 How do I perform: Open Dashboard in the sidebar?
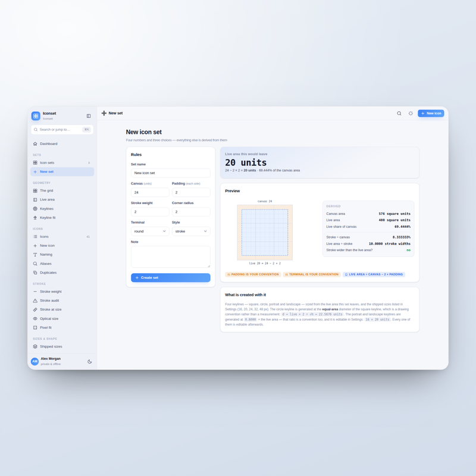[x=62, y=144]
